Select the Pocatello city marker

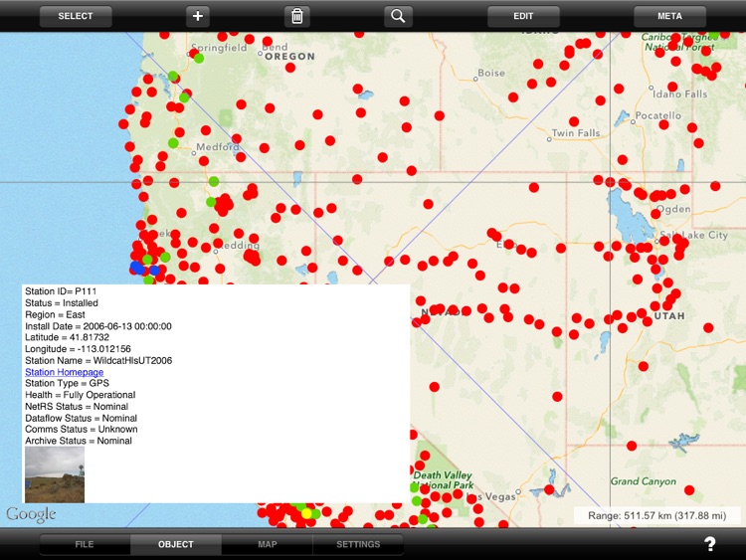pyautogui.click(x=633, y=121)
